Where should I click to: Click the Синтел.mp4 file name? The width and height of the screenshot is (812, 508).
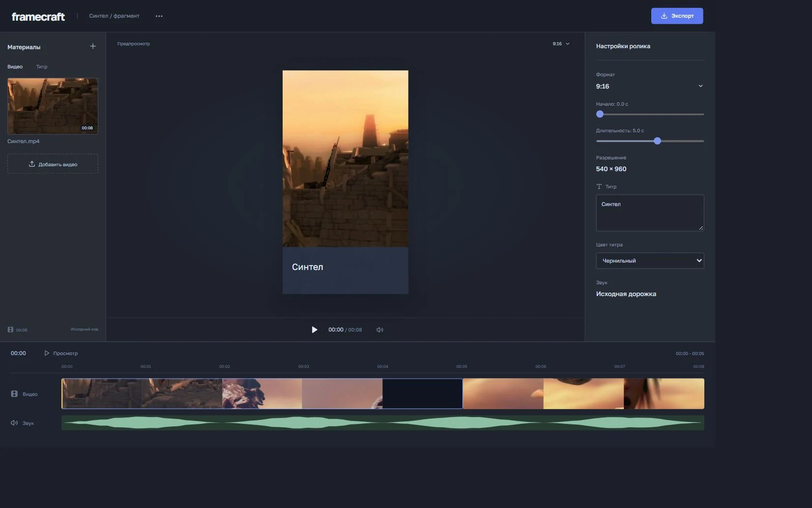(x=24, y=141)
